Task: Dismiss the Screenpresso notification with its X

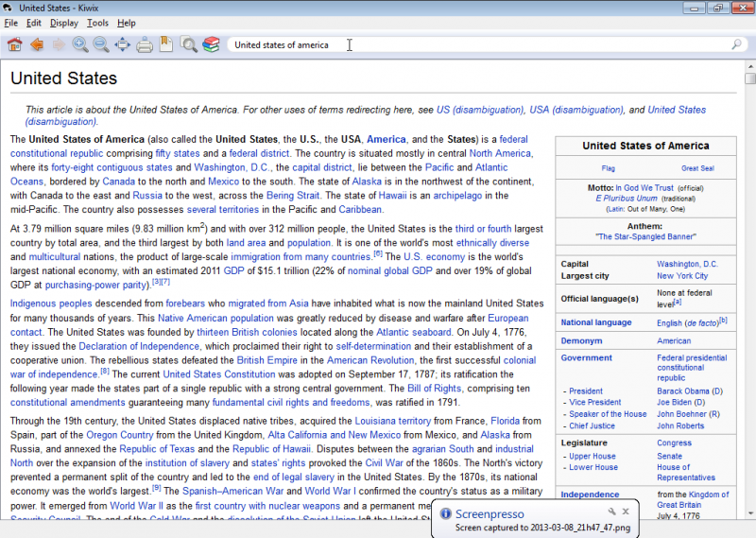Action: click(x=626, y=512)
